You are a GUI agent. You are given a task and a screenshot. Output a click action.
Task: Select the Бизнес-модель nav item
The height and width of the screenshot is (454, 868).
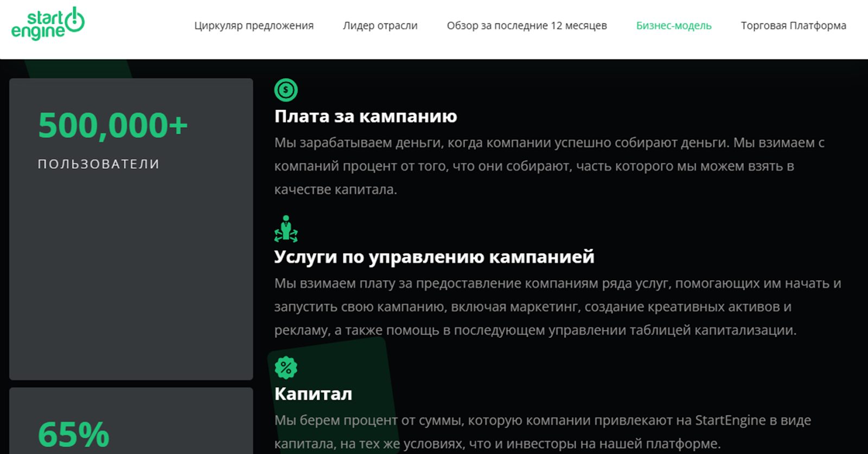674,26
